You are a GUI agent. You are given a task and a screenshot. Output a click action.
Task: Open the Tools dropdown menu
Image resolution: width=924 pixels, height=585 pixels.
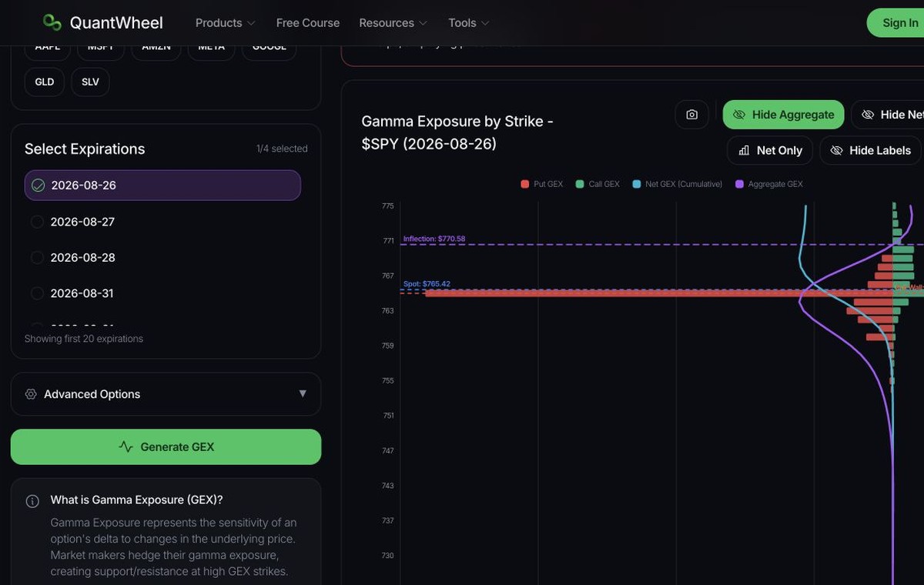tap(468, 23)
